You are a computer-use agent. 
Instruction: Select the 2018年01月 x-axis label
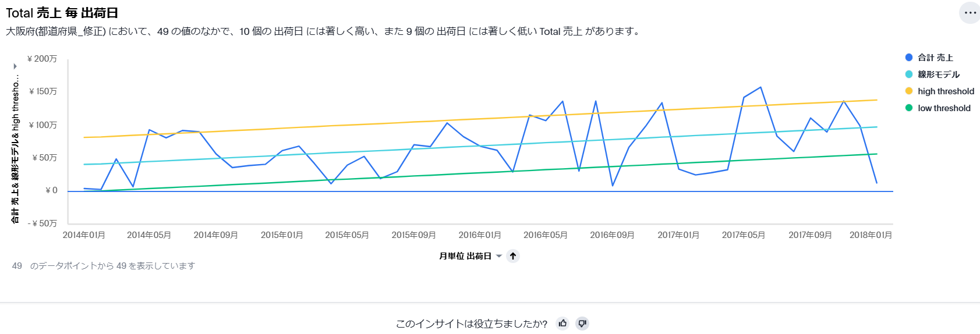tap(871, 235)
